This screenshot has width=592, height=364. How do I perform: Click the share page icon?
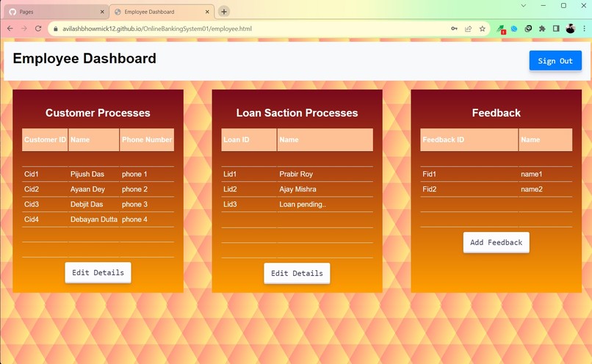click(468, 29)
